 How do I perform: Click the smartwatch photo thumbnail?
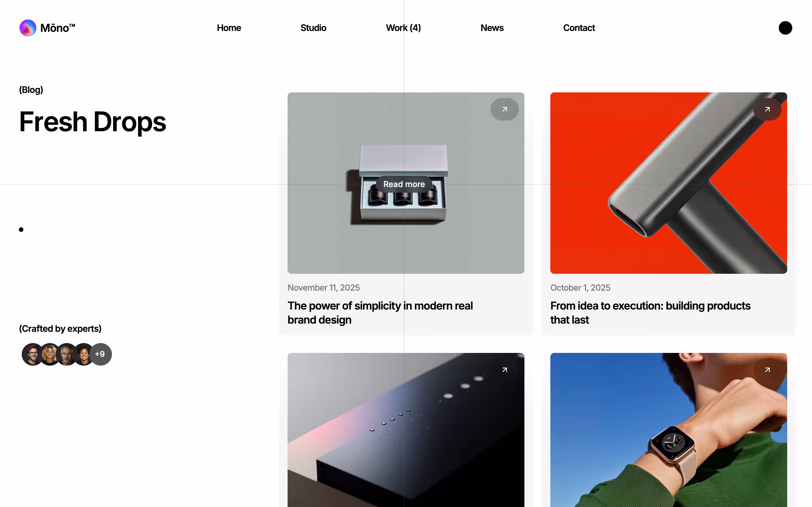pos(668,430)
